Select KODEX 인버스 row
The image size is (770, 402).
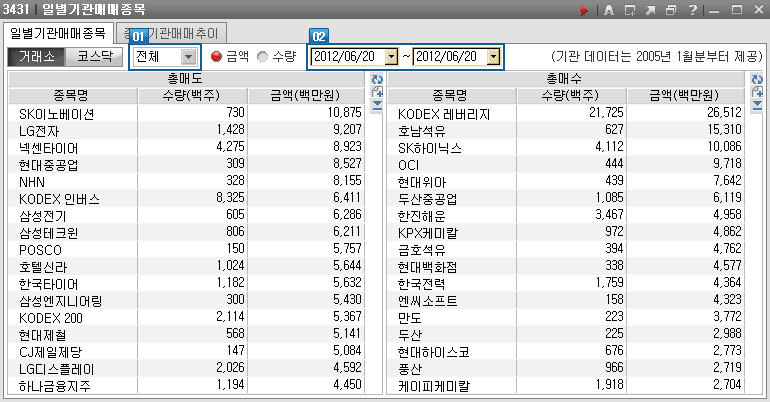(187, 198)
